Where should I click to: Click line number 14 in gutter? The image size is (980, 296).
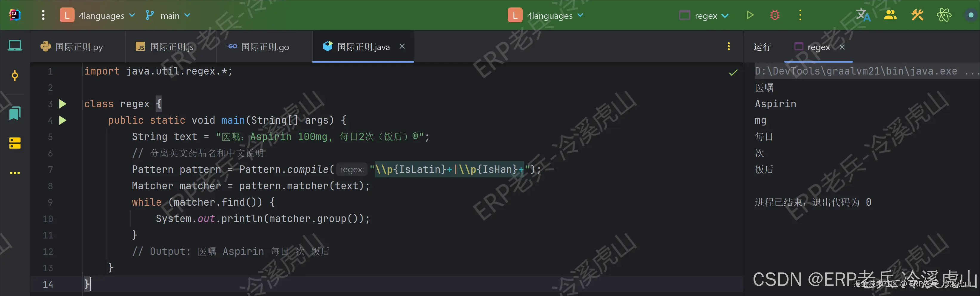[48, 284]
